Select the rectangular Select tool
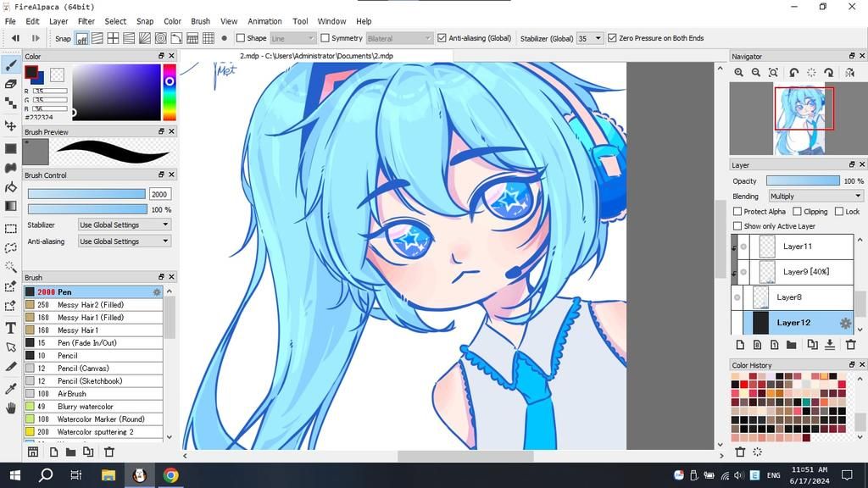This screenshot has height=488, width=868. click(x=10, y=229)
